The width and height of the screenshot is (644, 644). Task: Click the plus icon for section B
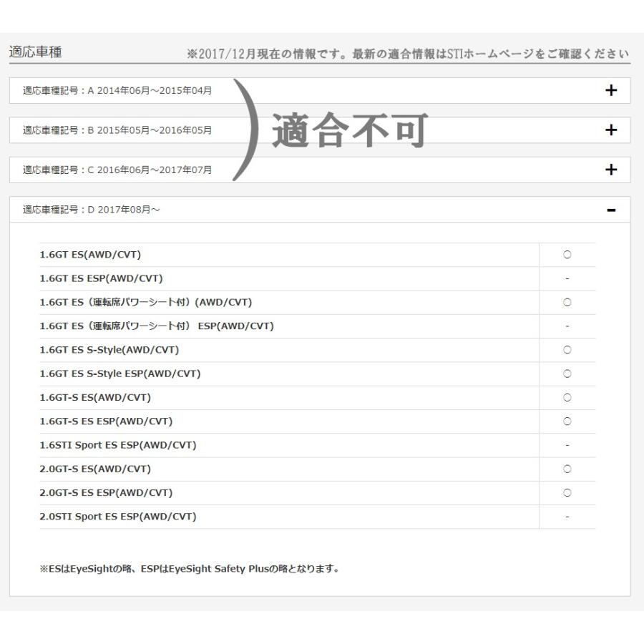pos(610,130)
